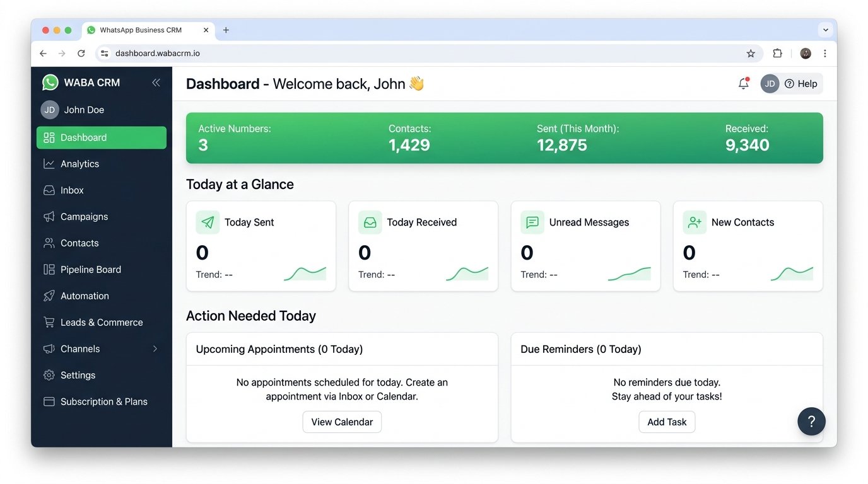868x484 pixels.
Task: Click the Subscription & Plans card icon
Action: click(x=49, y=402)
